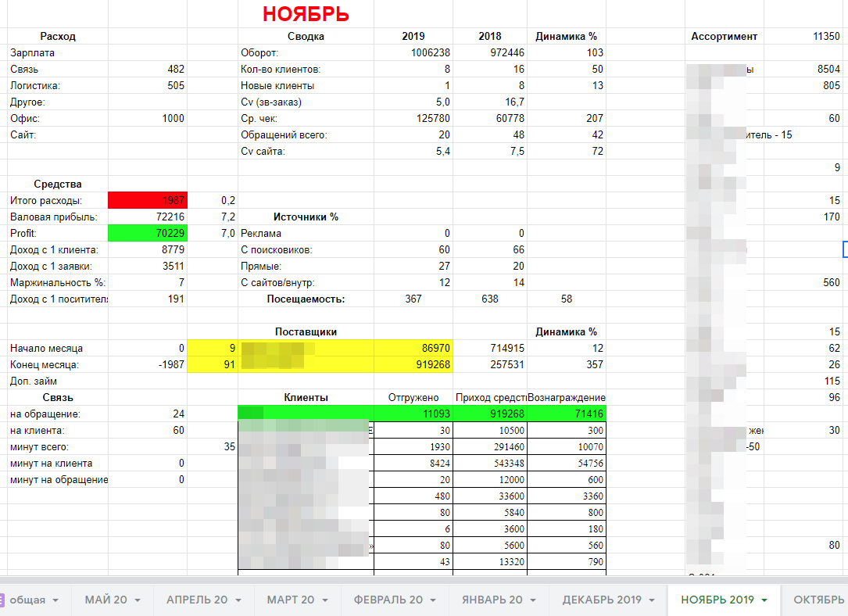Expand the АПРЕЛЬ 20 tab menu arrow
This screenshot has width=848, height=616.
coord(238,600)
